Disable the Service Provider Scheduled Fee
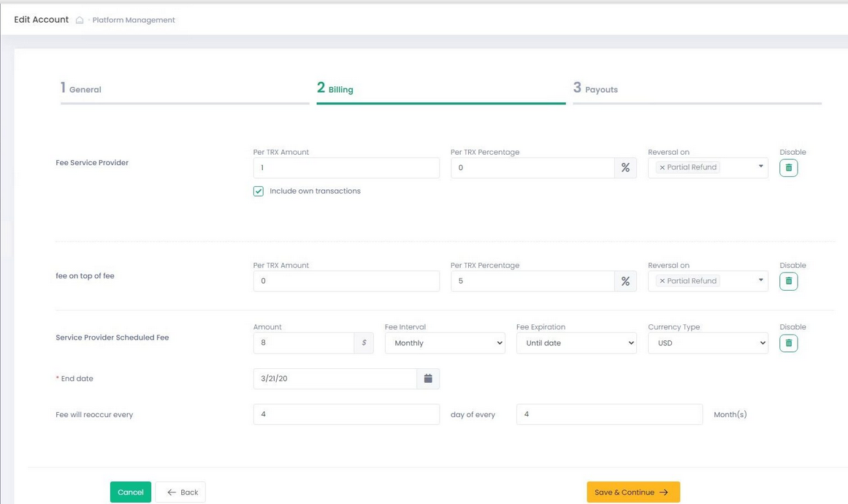The image size is (848, 504). click(788, 343)
